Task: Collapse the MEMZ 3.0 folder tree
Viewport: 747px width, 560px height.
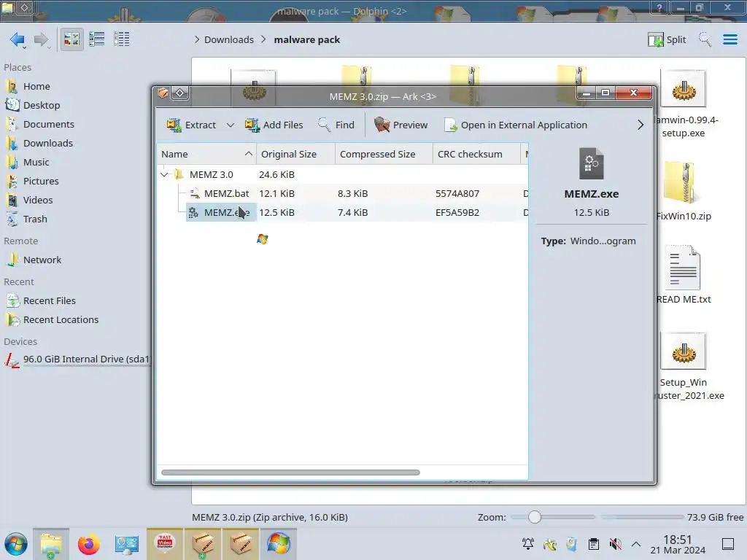Action: (x=164, y=175)
